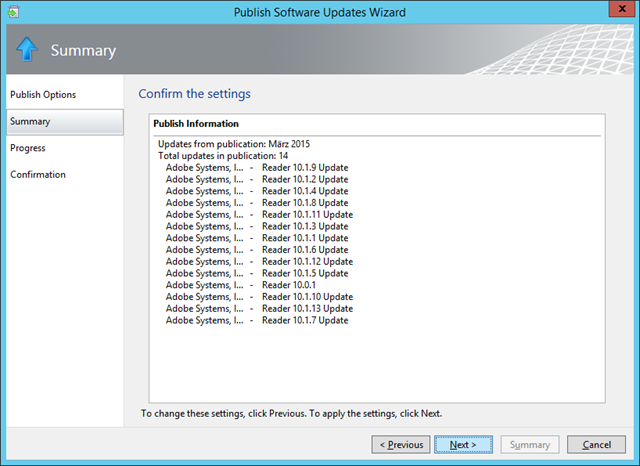
Task: Select the Reader 10.1.4 Update row
Action: 257,191
